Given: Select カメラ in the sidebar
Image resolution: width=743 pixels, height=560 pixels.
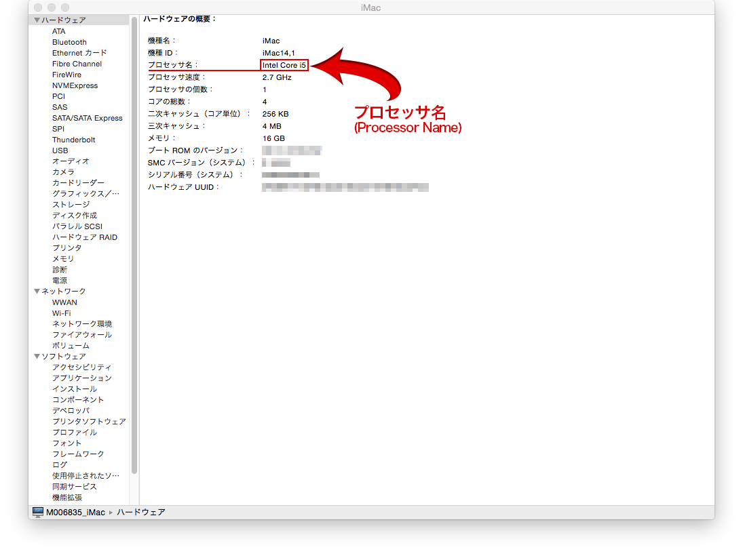Looking at the screenshot, I should coord(63,172).
